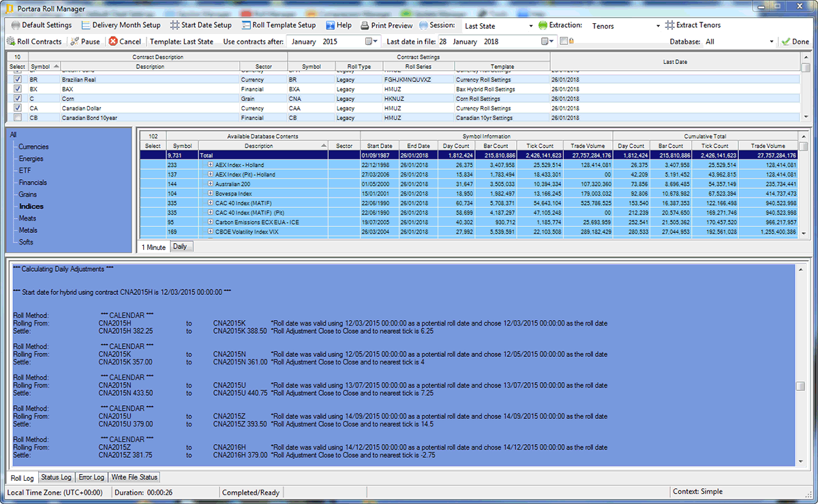Click Print Preview printer icon
The image size is (818, 504).
365,25
